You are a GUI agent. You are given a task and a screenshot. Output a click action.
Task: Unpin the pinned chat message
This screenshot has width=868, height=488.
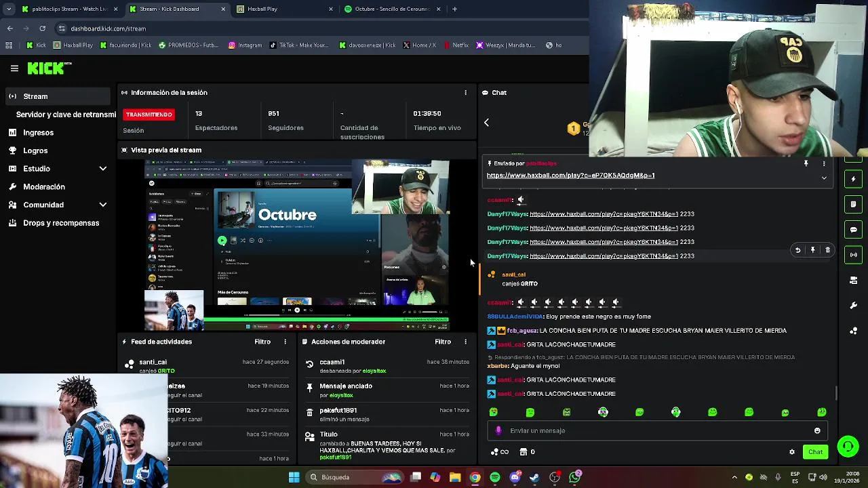tap(806, 163)
